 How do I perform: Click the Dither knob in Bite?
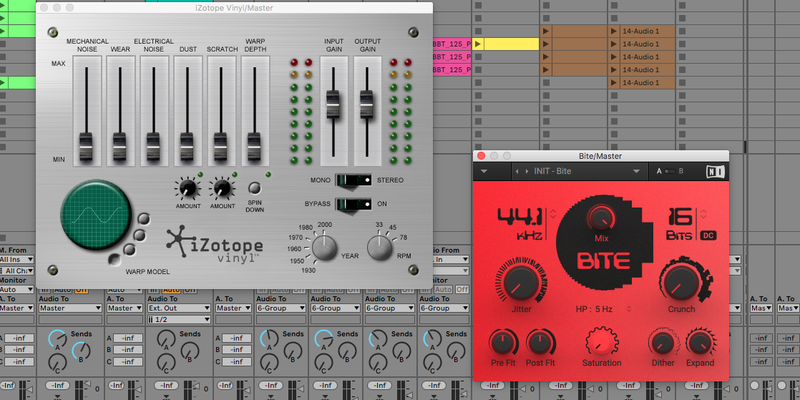click(663, 342)
